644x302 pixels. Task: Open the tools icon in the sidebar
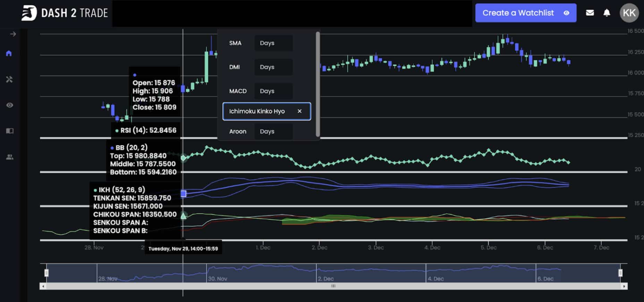click(x=9, y=79)
